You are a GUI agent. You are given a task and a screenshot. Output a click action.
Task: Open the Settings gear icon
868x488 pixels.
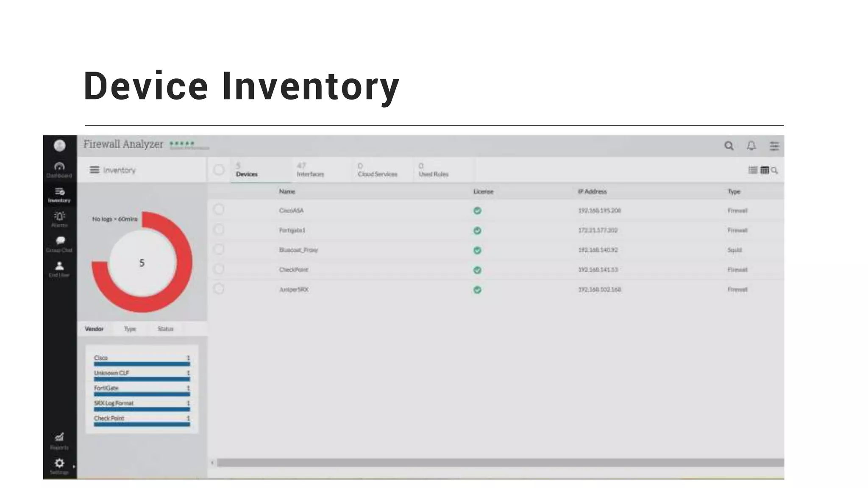click(59, 463)
